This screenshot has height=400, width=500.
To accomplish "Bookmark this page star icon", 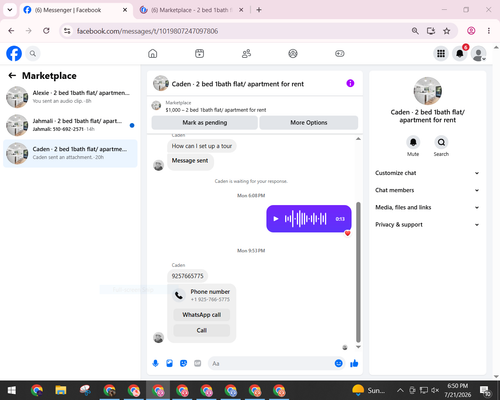I will [x=447, y=31].
